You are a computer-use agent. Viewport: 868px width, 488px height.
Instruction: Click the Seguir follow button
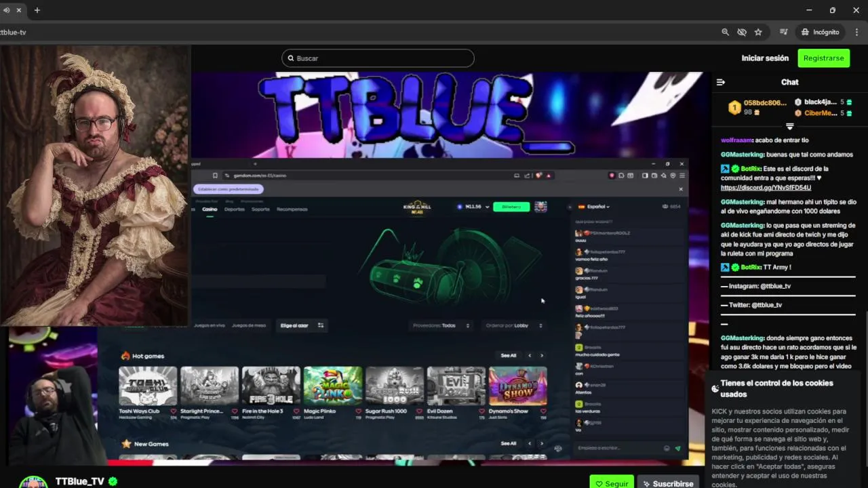coord(612,483)
